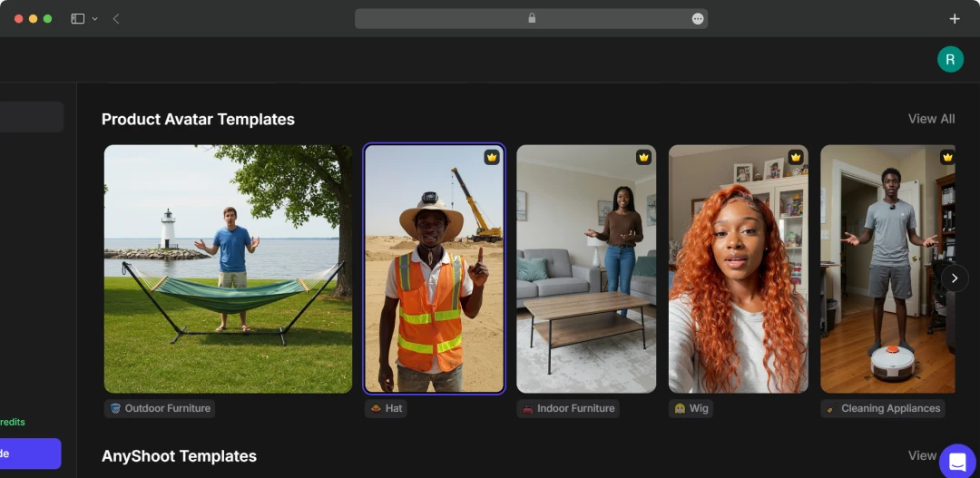Select the Outdoor Furniture hammock template thumbnail
This screenshot has width=980, height=478.
pos(228,269)
